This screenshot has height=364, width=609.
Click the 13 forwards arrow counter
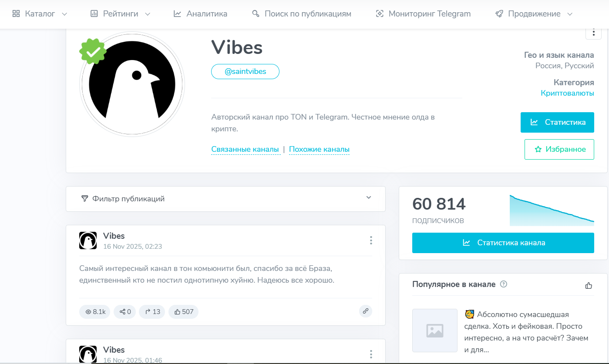[152, 312]
